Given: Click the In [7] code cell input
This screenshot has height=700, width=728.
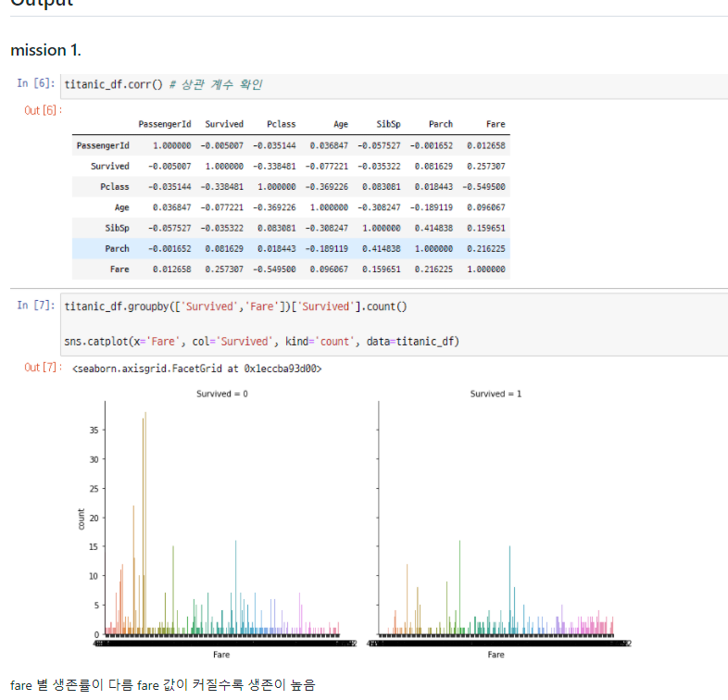Looking at the screenshot, I should click(x=394, y=324).
